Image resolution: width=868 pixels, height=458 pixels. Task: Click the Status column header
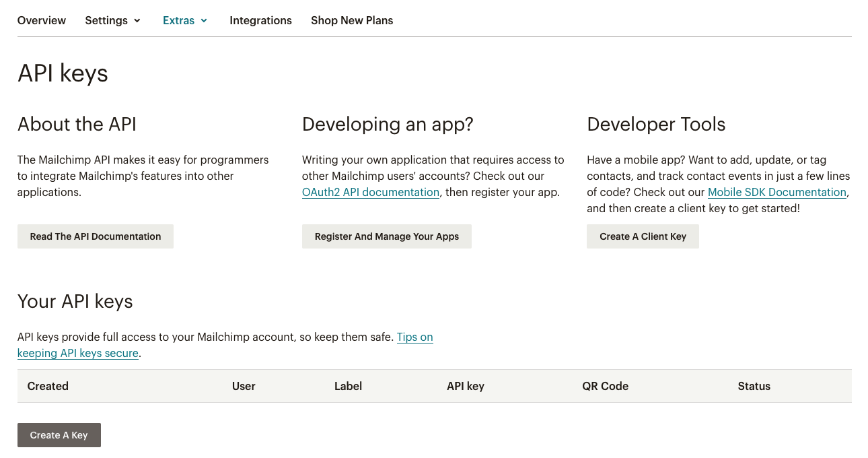point(754,386)
